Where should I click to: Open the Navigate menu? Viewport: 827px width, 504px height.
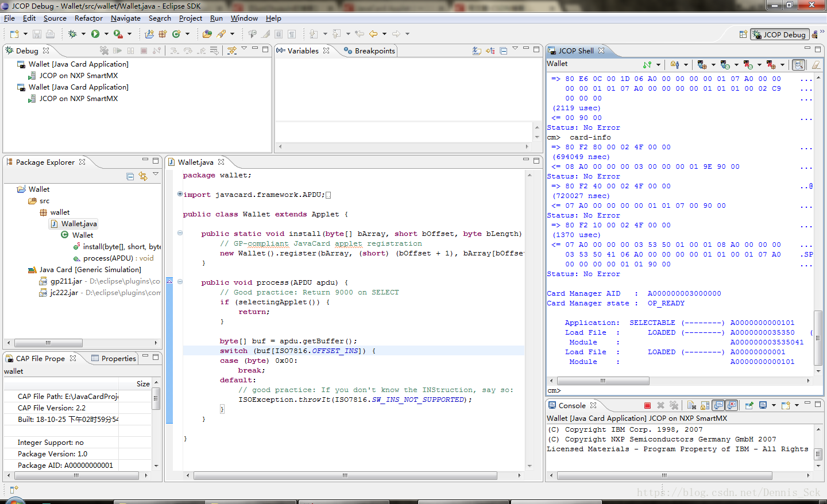[125, 18]
